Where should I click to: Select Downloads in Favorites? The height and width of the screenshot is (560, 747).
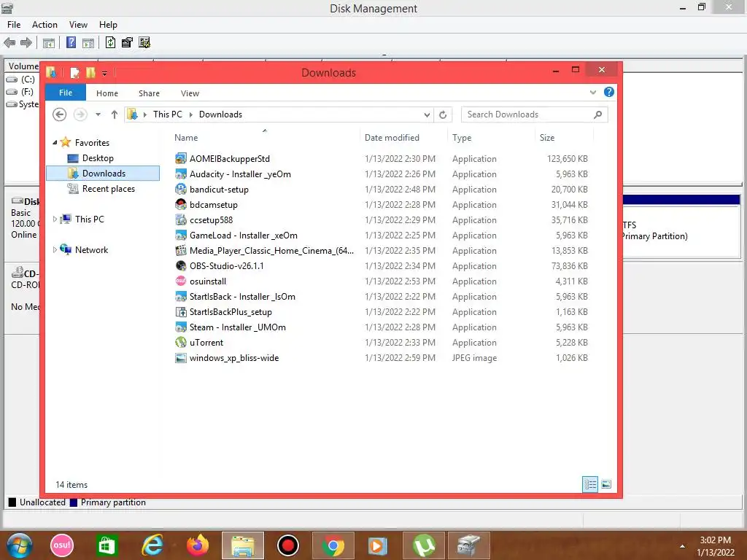[104, 174]
